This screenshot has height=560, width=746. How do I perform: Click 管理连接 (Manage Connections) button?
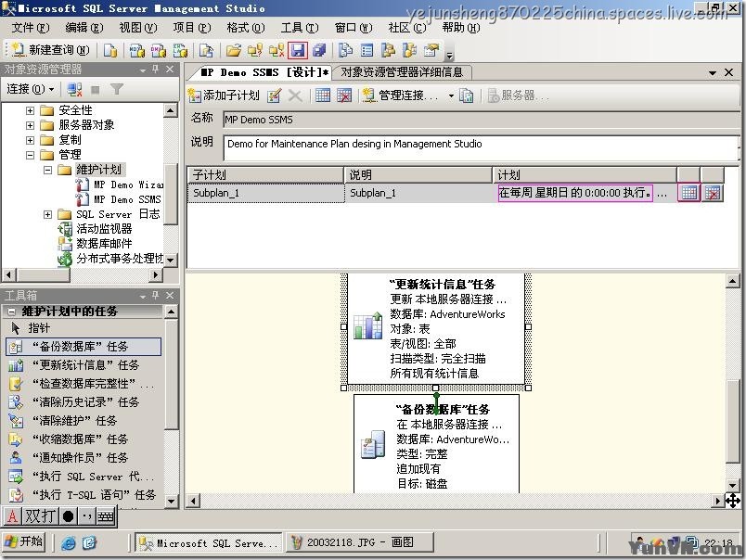pos(400,95)
